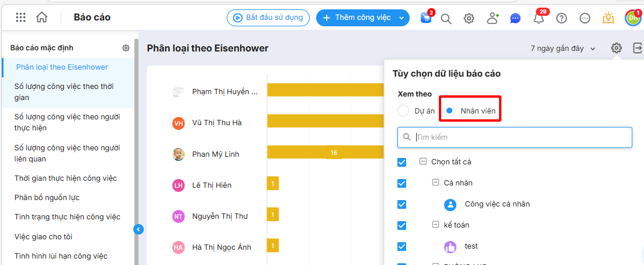This screenshot has height=265, width=644.
Task: Open the help question mark icon
Action: pyautogui.click(x=562, y=18)
